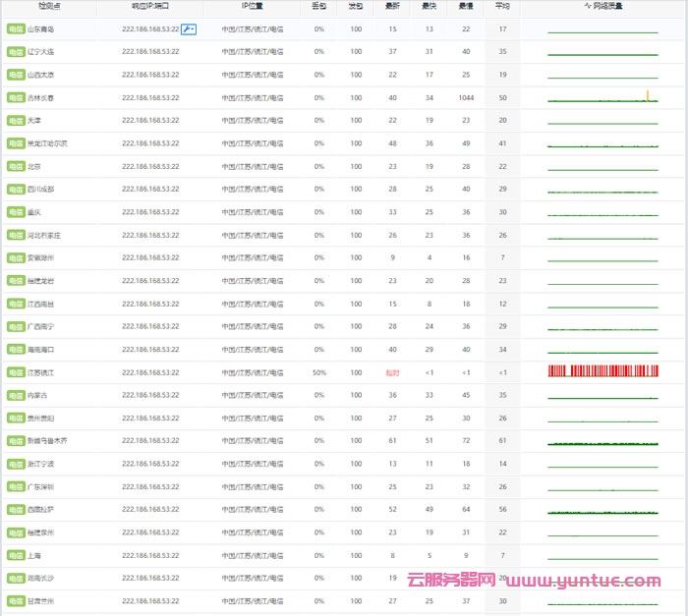Click the 电信 badge in the 重庆 row

16,212
